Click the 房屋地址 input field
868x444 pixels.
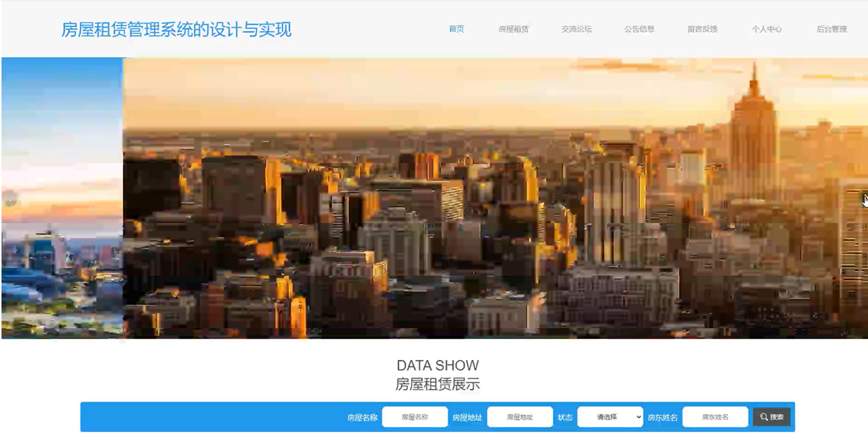point(520,417)
